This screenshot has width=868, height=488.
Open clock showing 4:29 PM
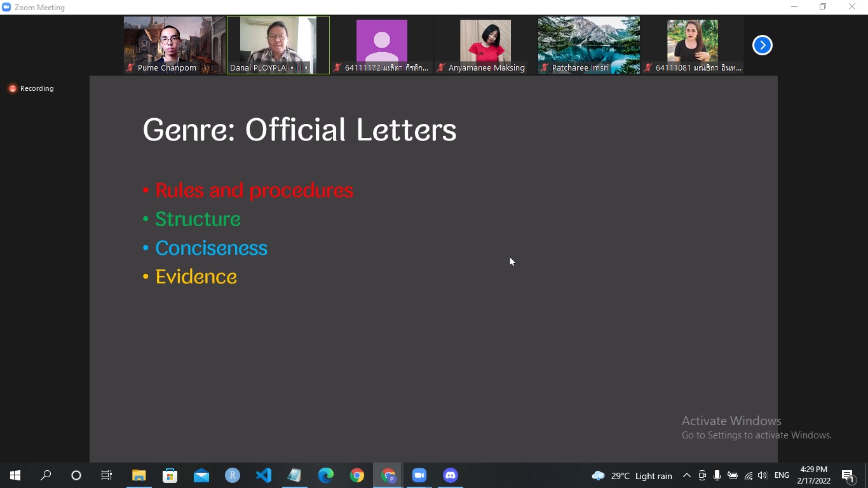coord(813,475)
